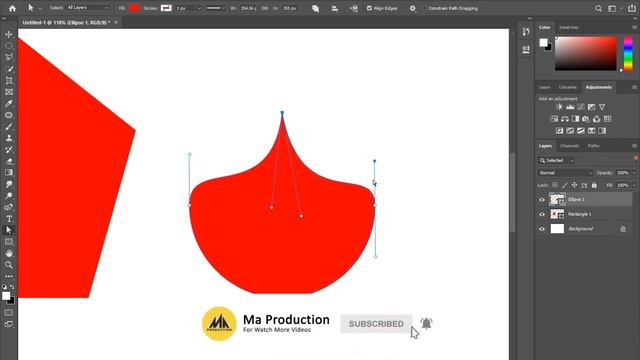Open the Search magnifier at top right
Image resolution: width=640 pixels, height=360 pixels.
tap(598, 8)
